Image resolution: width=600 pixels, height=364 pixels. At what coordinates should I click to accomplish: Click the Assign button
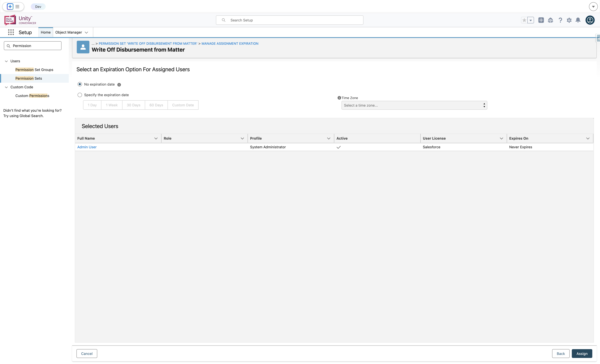coord(582,354)
